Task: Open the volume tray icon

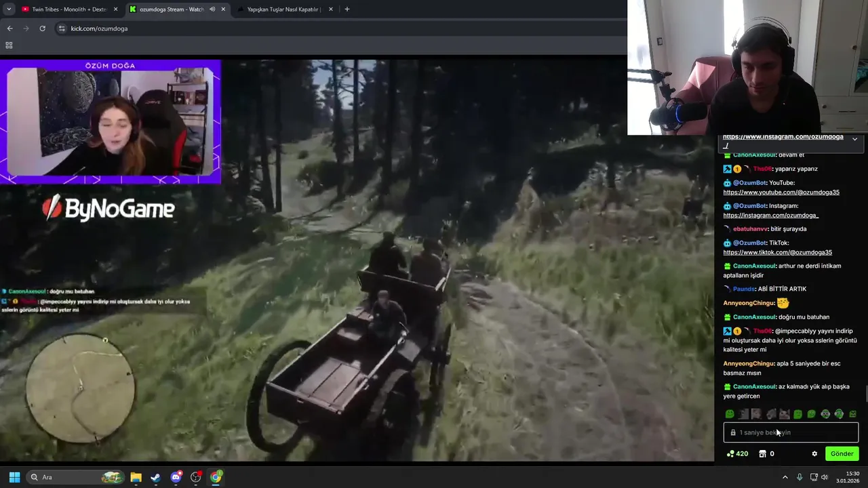Action: click(x=825, y=477)
